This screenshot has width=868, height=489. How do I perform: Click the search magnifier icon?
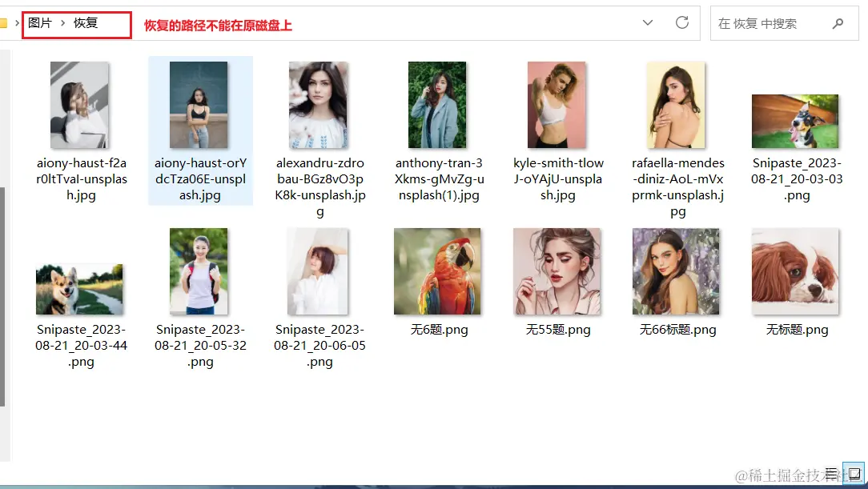pyautogui.click(x=838, y=22)
